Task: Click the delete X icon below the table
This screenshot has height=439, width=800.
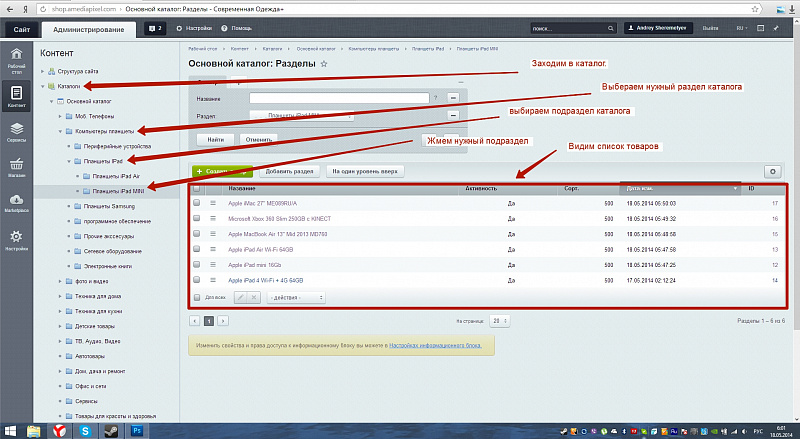Action: [x=254, y=297]
